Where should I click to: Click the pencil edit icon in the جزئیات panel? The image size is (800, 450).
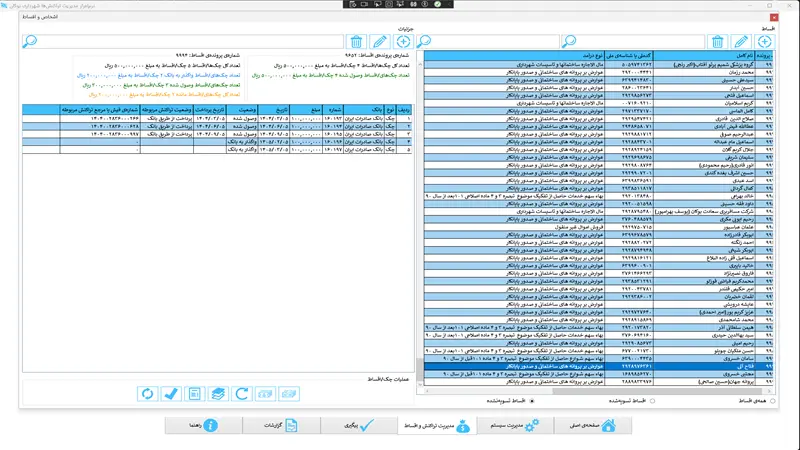pyautogui.click(x=380, y=41)
